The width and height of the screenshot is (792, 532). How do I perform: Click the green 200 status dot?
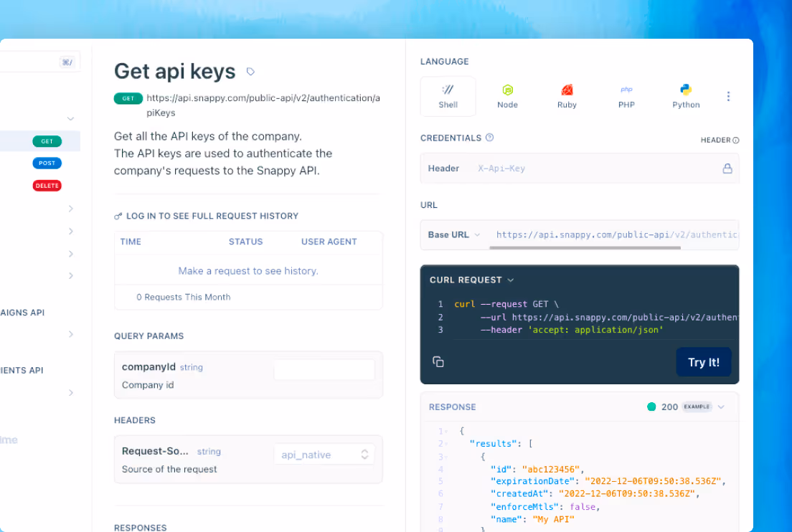click(651, 407)
